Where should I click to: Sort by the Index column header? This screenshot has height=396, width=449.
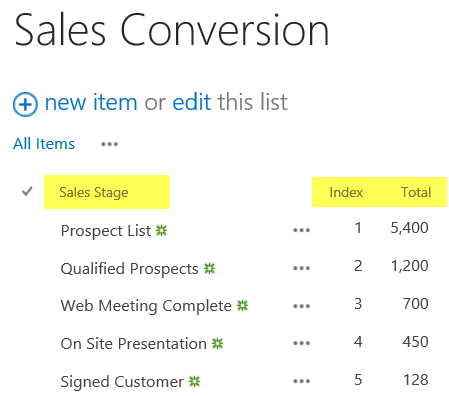coord(346,192)
